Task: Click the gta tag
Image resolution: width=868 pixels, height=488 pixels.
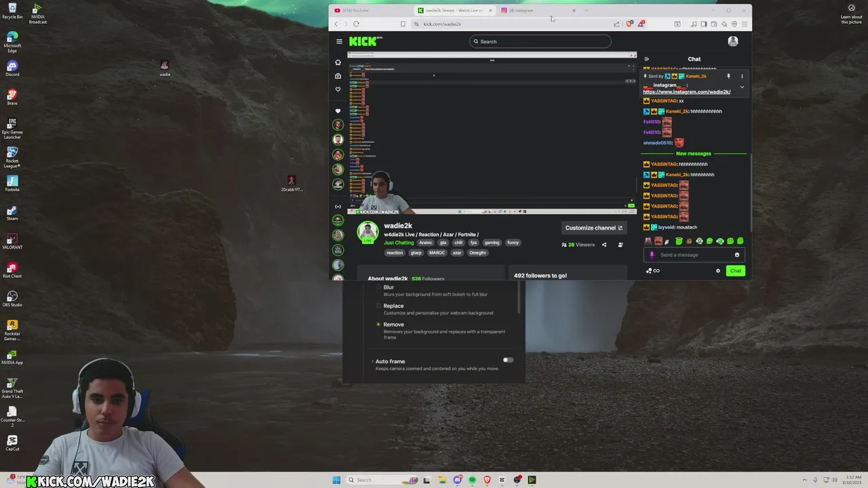Action: click(x=443, y=243)
